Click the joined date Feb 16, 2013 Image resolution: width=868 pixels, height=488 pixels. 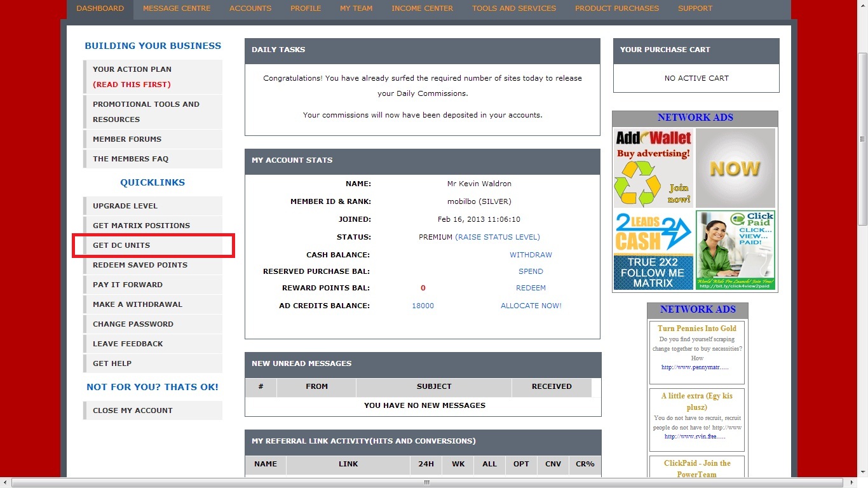click(x=479, y=219)
